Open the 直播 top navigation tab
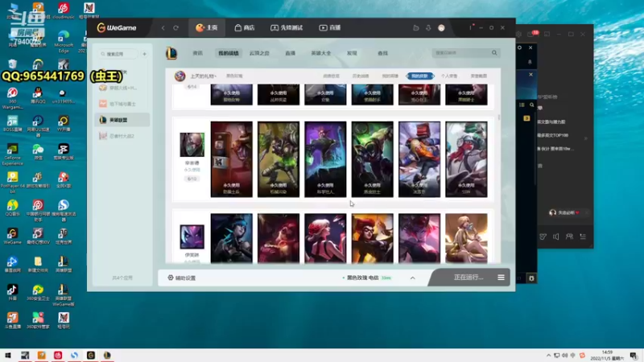This screenshot has width=644, height=362. click(330, 27)
